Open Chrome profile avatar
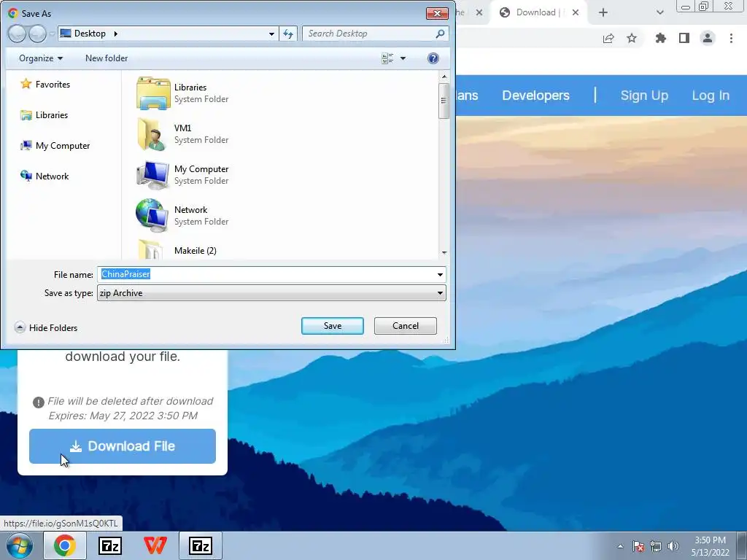 click(708, 38)
